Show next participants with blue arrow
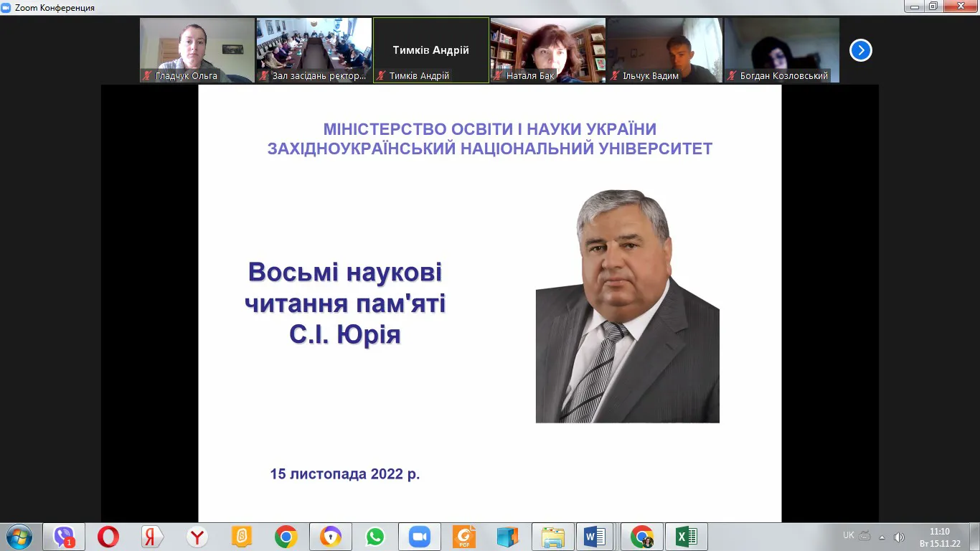 coord(860,50)
